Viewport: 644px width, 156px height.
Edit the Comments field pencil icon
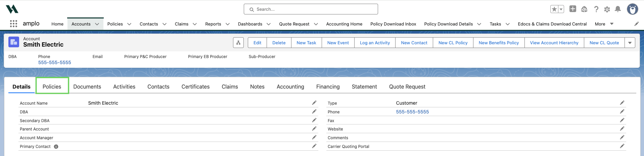622,137
